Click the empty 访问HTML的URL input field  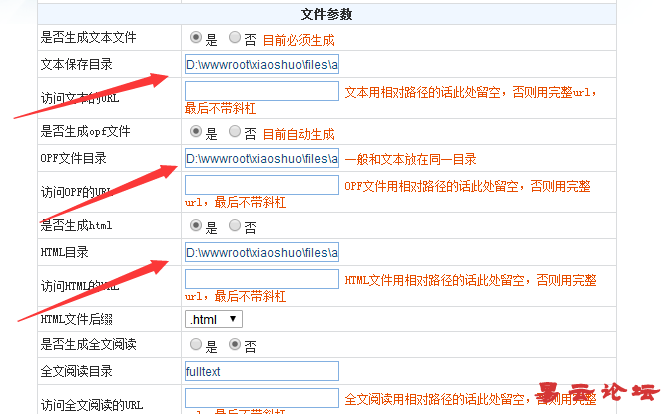(x=262, y=279)
